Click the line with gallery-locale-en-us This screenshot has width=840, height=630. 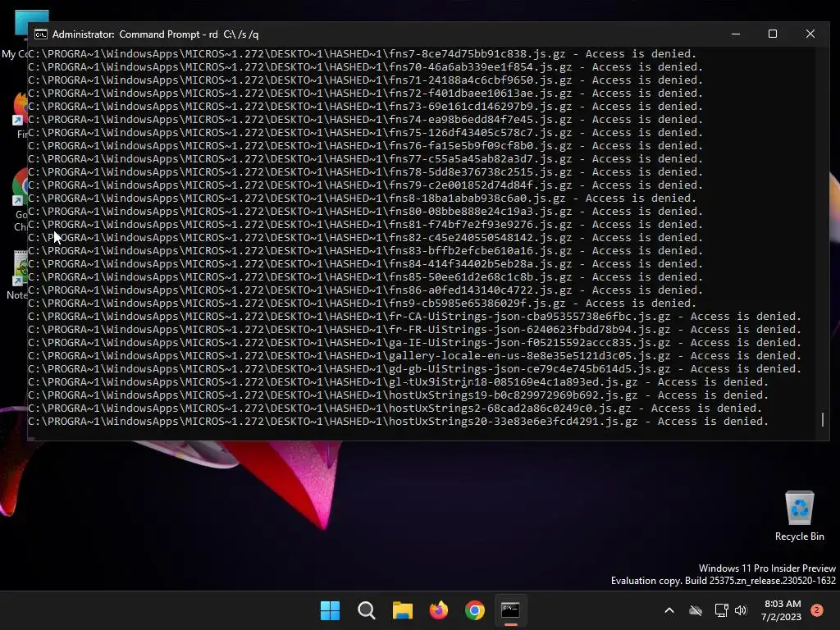(414, 356)
